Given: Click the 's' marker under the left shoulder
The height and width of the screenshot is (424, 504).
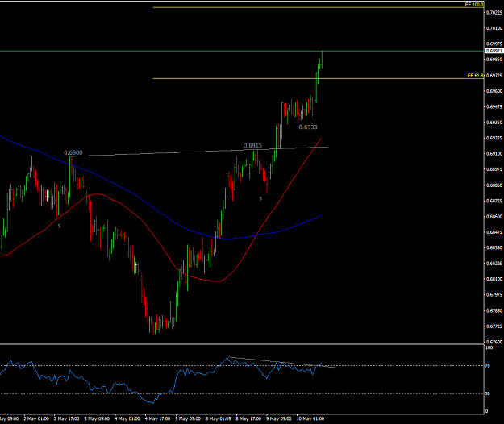Looking at the screenshot, I should (59, 227).
